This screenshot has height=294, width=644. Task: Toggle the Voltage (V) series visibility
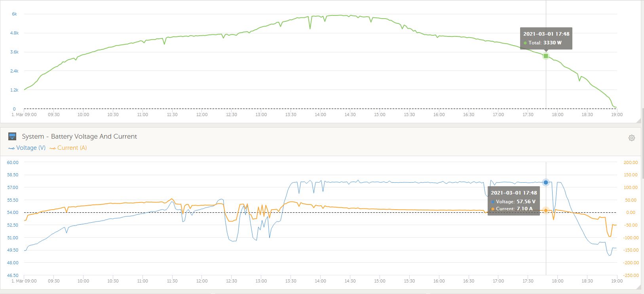pyautogui.click(x=30, y=148)
